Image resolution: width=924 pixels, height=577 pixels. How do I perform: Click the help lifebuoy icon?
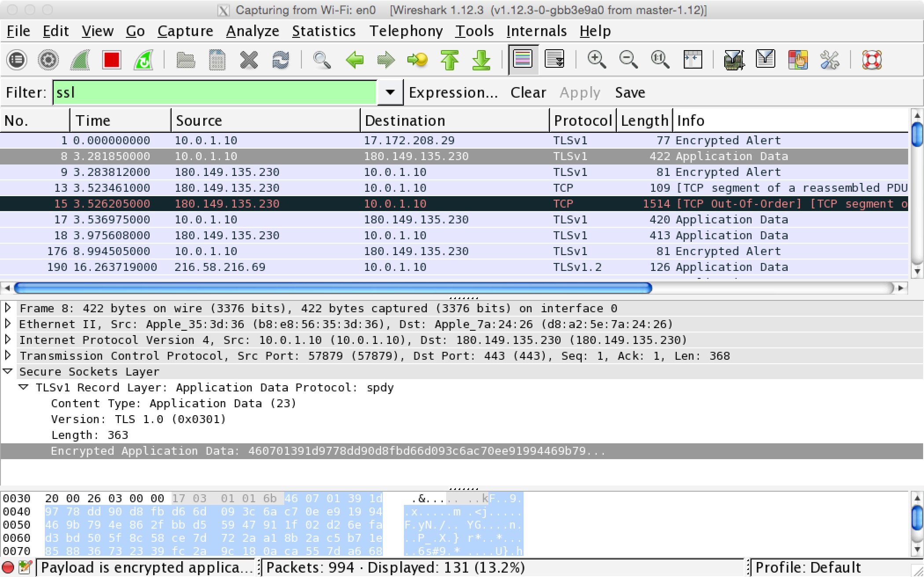pyautogui.click(x=872, y=60)
